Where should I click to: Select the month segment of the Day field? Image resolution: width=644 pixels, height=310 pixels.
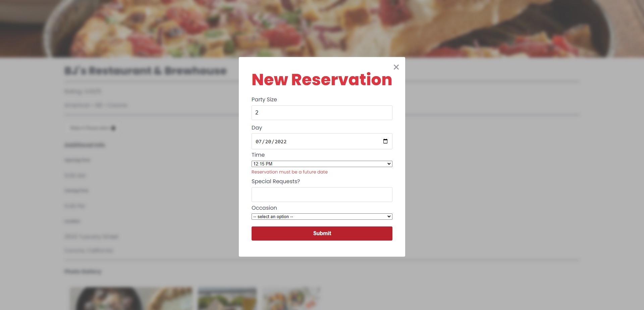click(x=259, y=141)
